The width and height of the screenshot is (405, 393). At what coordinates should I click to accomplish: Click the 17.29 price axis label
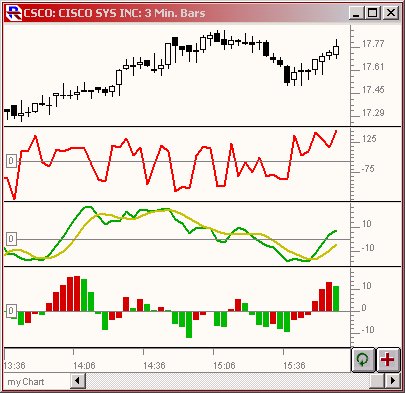coord(373,113)
